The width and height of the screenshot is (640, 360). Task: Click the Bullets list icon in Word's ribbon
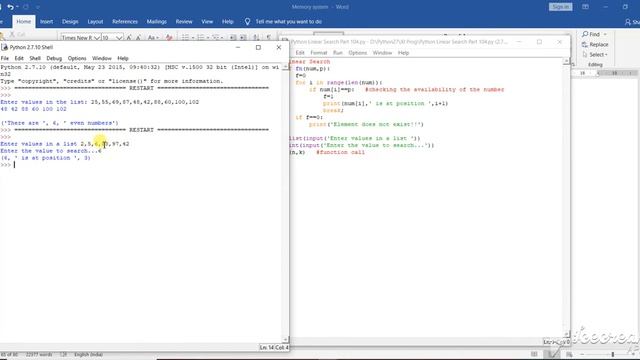point(185,38)
